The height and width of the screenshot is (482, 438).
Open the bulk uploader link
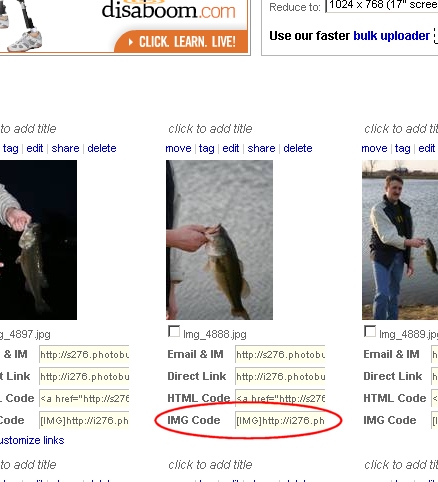point(391,36)
